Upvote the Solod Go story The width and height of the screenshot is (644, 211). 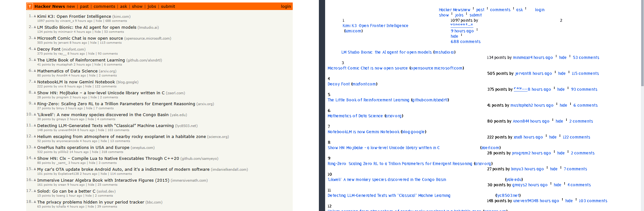pyautogui.click(x=35, y=191)
